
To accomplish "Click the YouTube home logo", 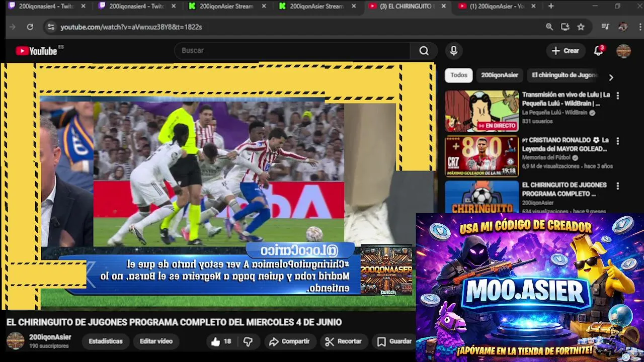I will click(36, 51).
